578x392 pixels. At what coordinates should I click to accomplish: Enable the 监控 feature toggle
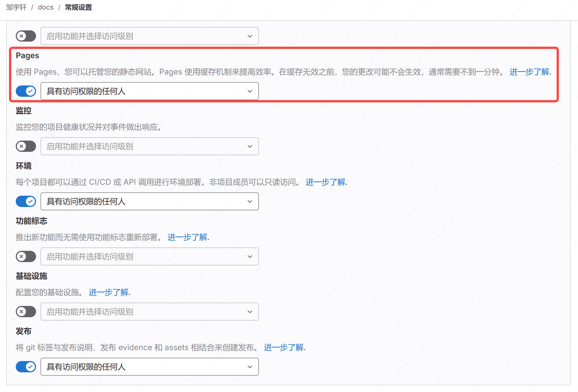[x=26, y=146]
